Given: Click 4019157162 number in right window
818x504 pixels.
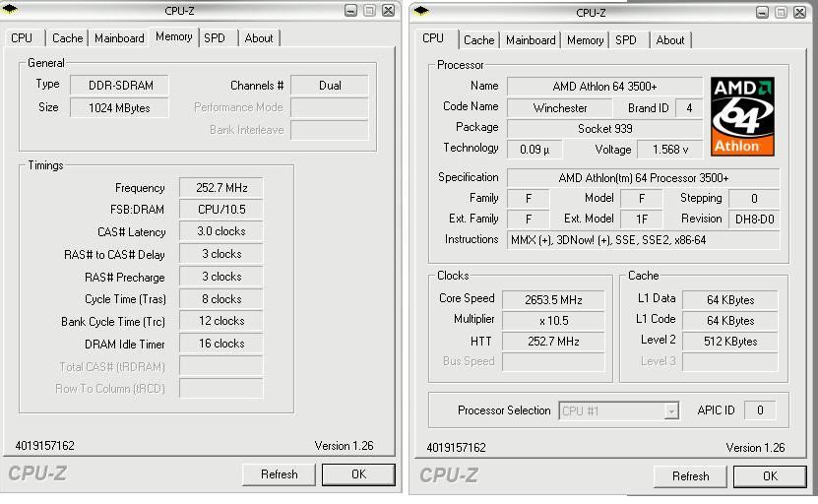Looking at the screenshot, I should click(456, 448).
